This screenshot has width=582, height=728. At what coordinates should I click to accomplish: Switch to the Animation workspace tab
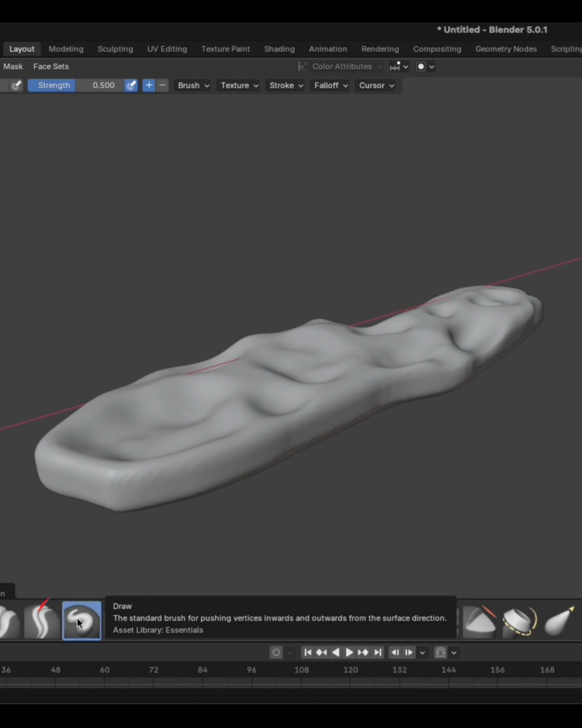click(328, 49)
